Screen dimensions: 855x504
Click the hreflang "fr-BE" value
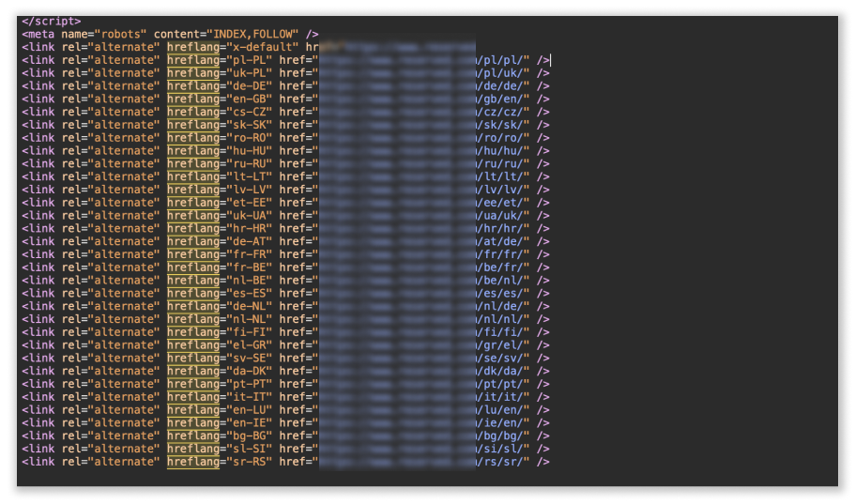pyautogui.click(x=250, y=267)
